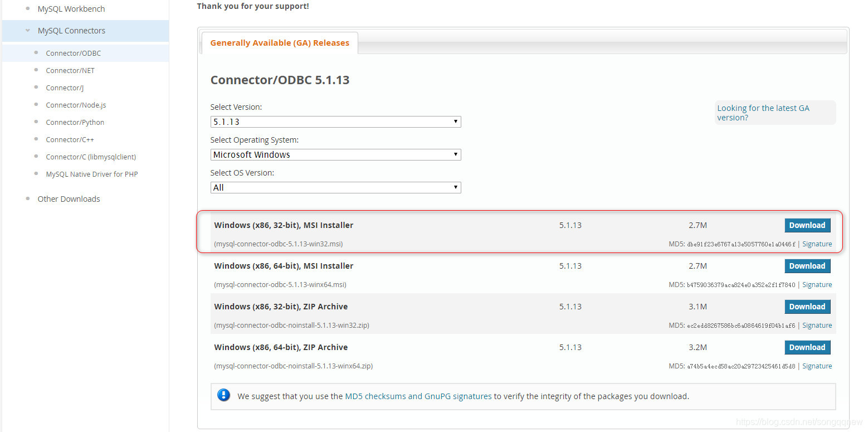
Task: Open Connector/C++ sidebar item
Action: (x=70, y=139)
